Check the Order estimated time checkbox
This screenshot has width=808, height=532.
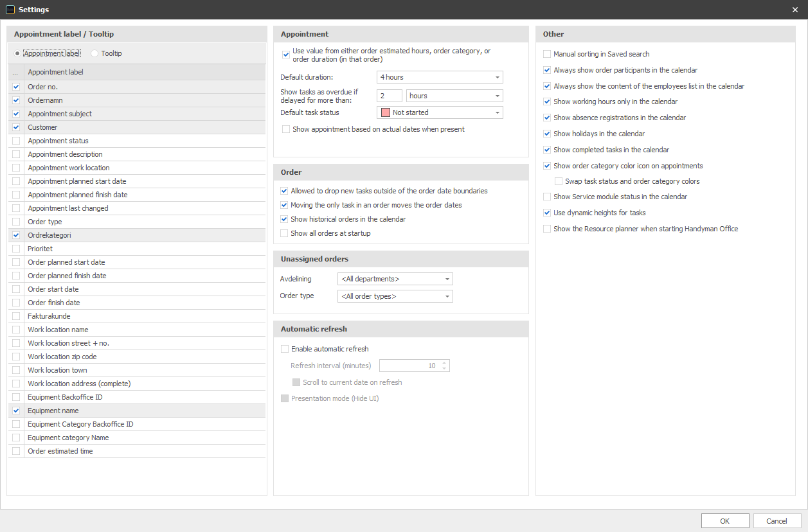(16, 451)
